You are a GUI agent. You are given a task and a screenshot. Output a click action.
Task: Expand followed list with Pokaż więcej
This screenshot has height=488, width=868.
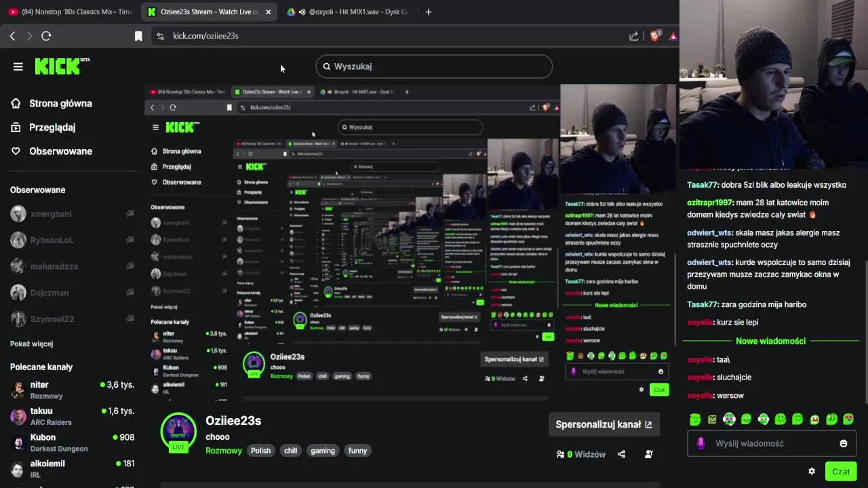click(x=31, y=344)
